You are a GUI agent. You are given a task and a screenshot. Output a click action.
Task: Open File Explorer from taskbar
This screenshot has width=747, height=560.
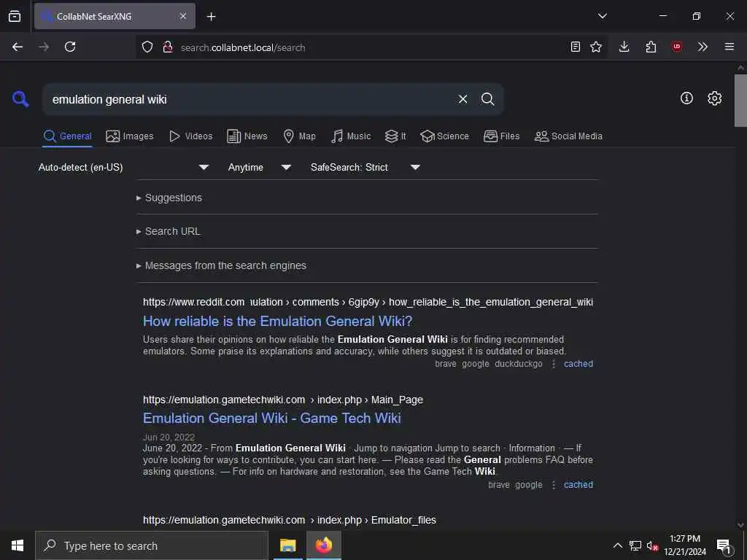pyautogui.click(x=287, y=545)
